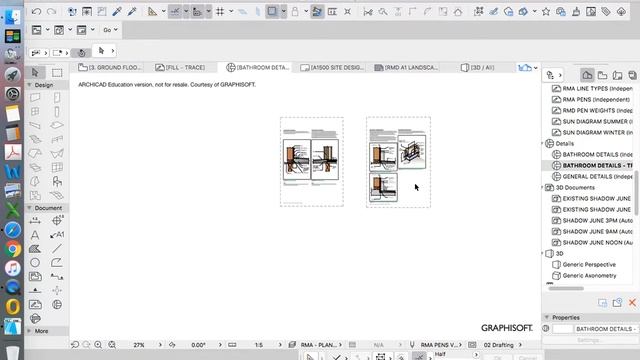
Task: Switch to the A1500 SITE DESIGN tab
Action: point(332,67)
